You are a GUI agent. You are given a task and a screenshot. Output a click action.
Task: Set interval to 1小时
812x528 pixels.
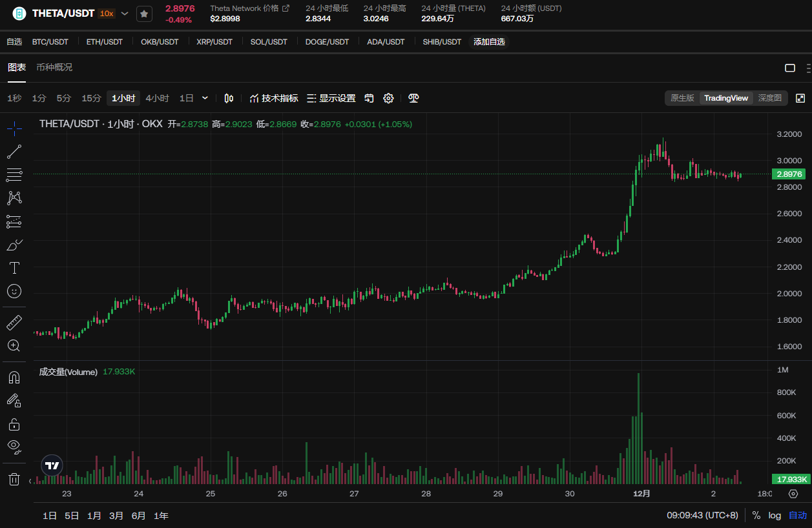pyautogui.click(x=123, y=98)
